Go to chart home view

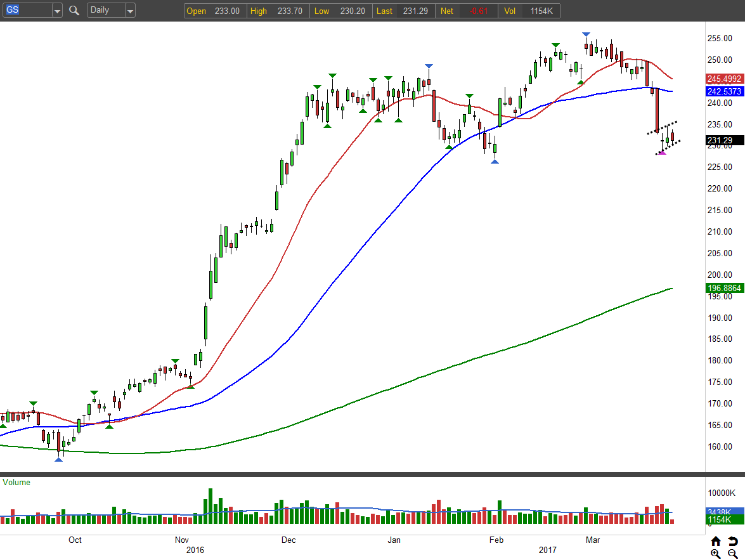click(716, 542)
